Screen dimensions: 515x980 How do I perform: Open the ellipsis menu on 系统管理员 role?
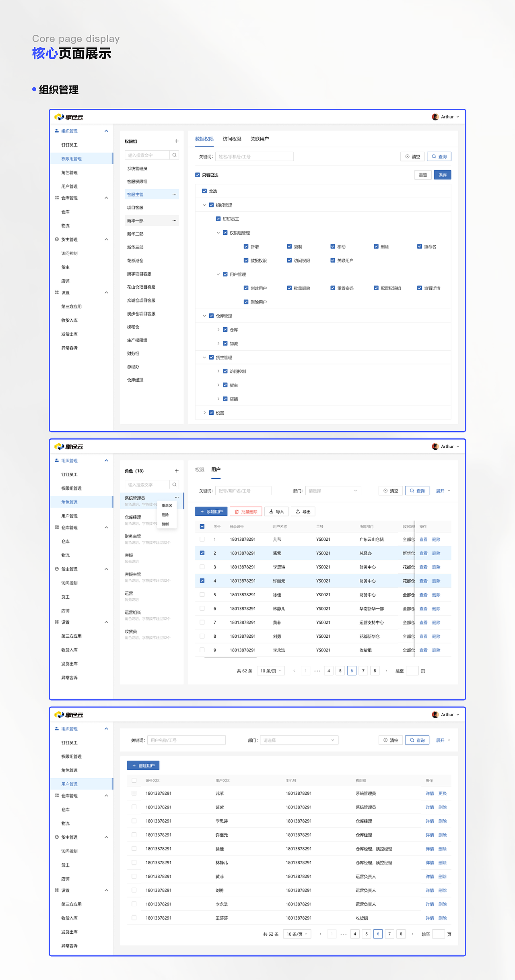coord(177,497)
